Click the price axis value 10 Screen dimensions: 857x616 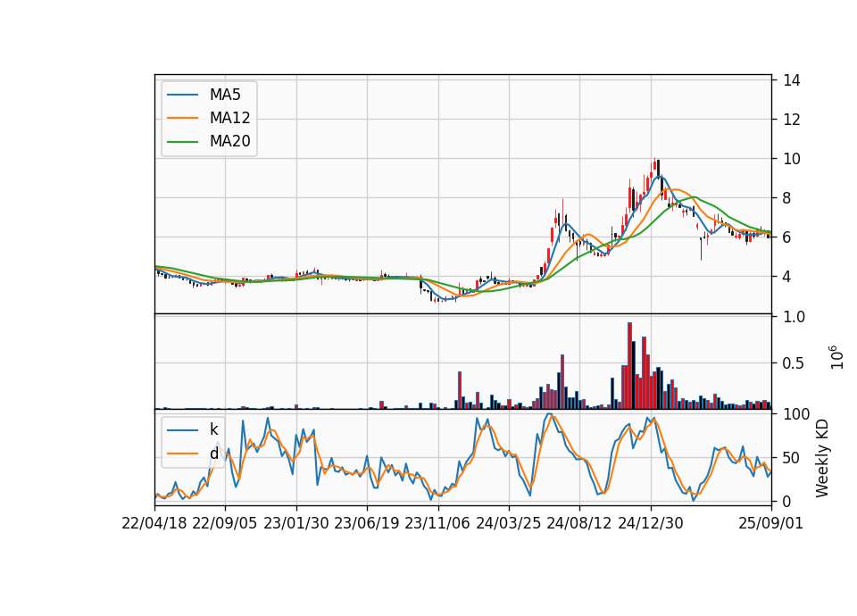[792, 159]
